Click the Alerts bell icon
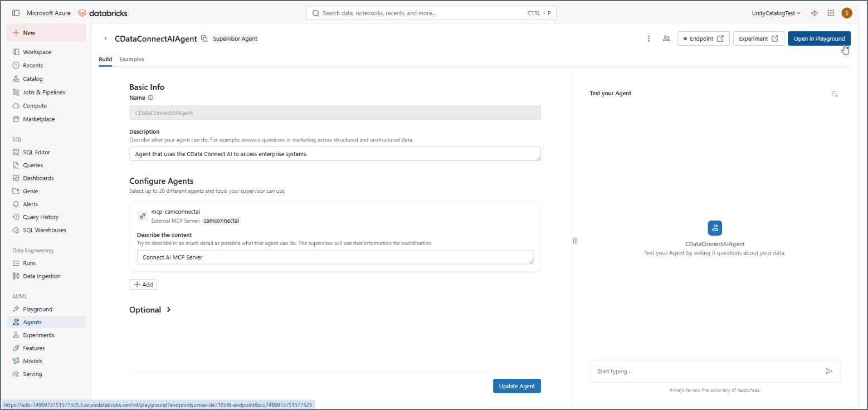Viewport: 868px width, 410px height. tap(16, 204)
